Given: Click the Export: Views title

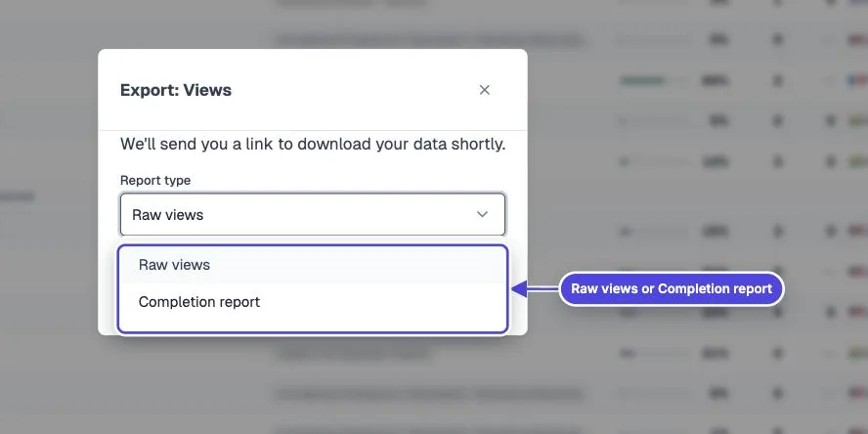Looking at the screenshot, I should (176, 90).
